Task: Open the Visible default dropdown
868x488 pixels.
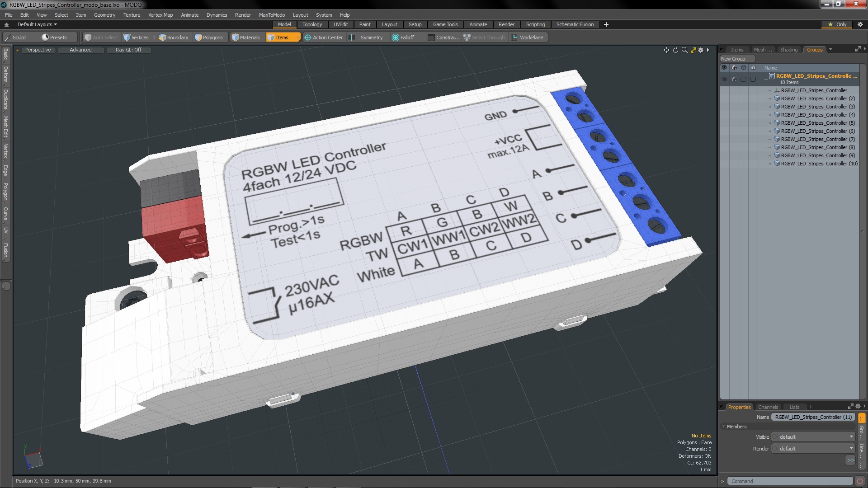Action: pyautogui.click(x=813, y=437)
